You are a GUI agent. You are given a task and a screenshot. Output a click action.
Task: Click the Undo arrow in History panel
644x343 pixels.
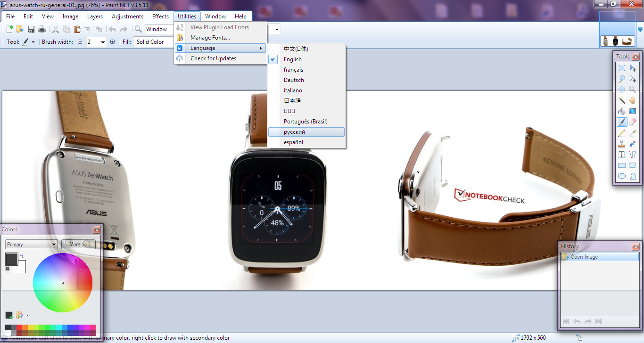pos(577,321)
